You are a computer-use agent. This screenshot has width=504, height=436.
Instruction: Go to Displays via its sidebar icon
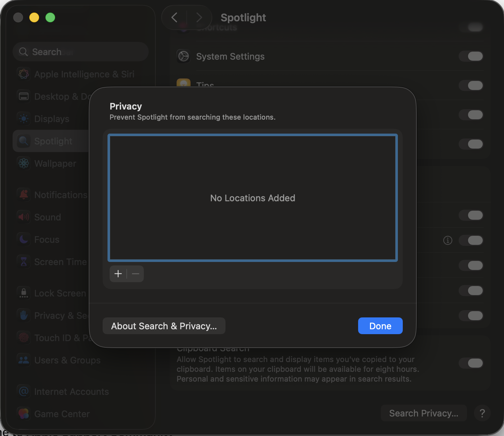tap(24, 119)
